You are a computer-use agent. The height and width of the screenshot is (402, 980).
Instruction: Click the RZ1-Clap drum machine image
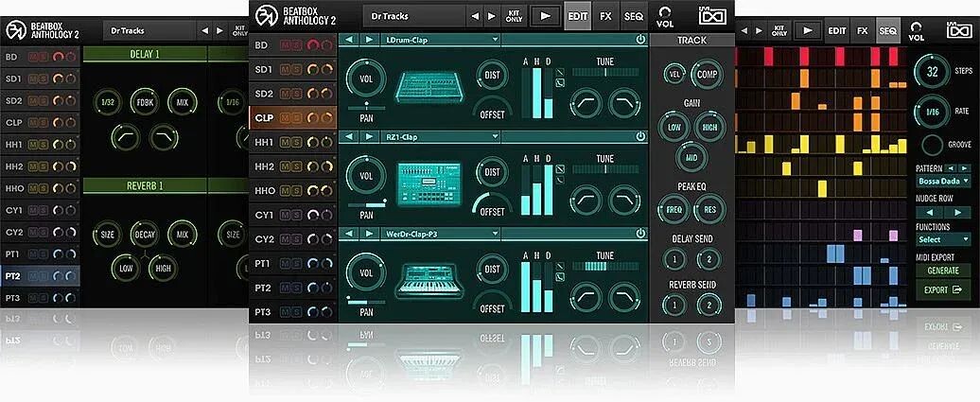tap(425, 182)
